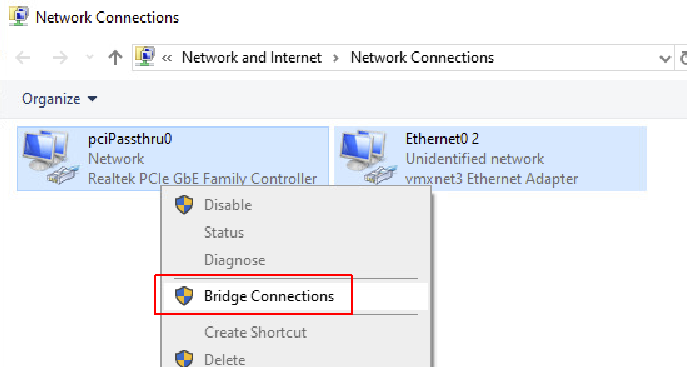Expand the hidden breadcrumb chevrons in the address bar
Viewport: 687px width, 367px height.
(x=167, y=58)
